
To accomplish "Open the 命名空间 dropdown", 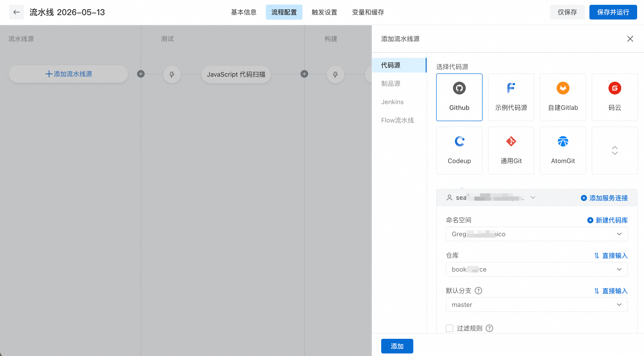I will 537,234.
